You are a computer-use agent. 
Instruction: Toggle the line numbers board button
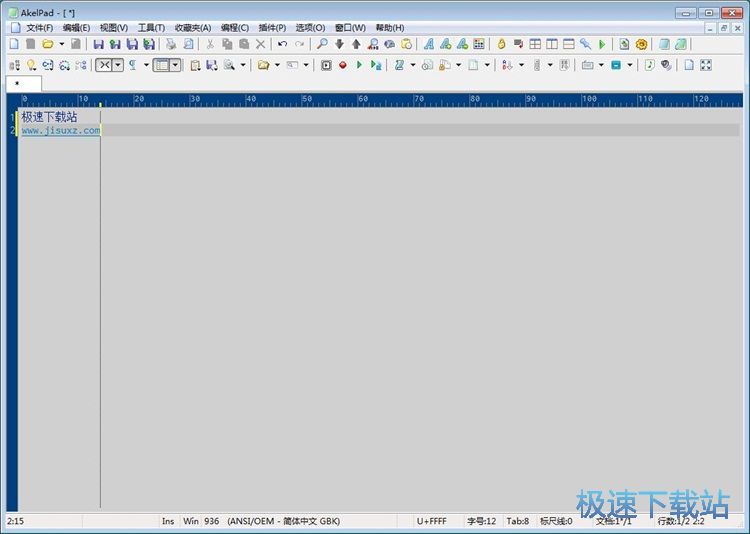click(162, 65)
